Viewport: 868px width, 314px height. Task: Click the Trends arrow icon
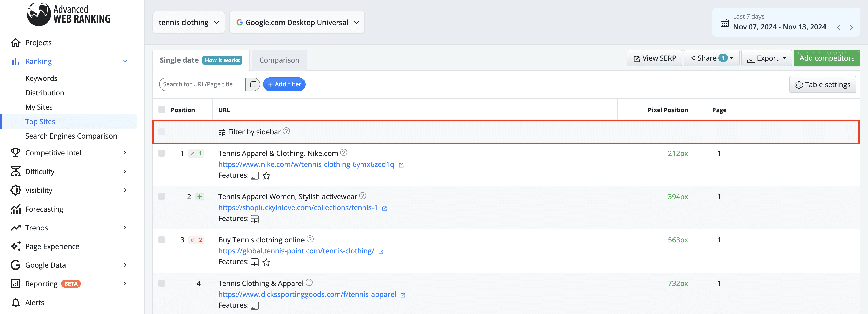[x=15, y=228]
